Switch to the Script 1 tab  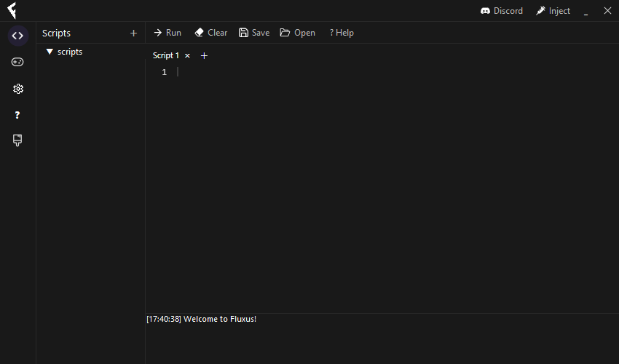click(x=165, y=55)
